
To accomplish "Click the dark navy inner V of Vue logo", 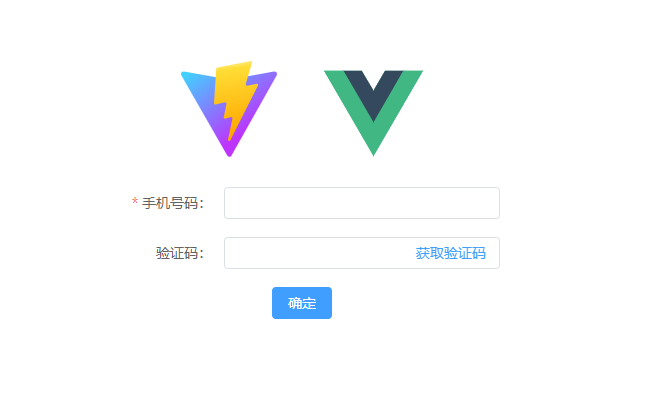I will [x=373, y=89].
